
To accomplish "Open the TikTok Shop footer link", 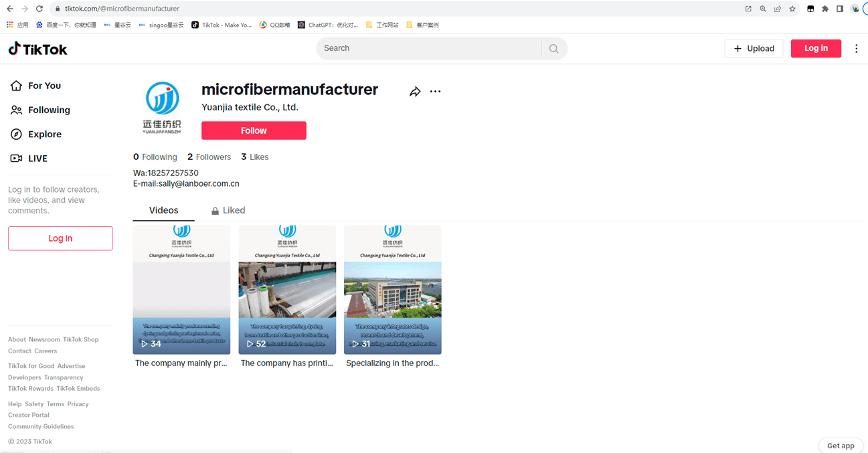I will click(x=80, y=340).
